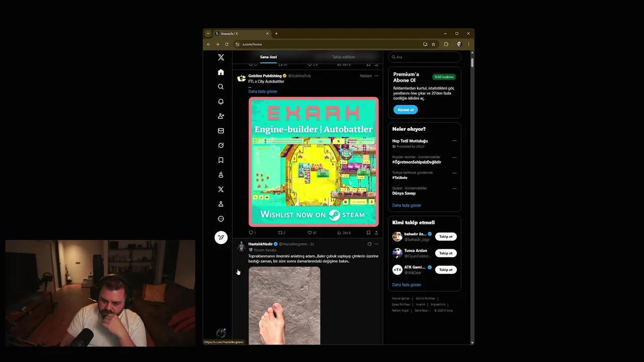Bookmark the Goblinz Publishing post
This screenshot has height=362, width=644.
pyautogui.click(x=368, y=233)
